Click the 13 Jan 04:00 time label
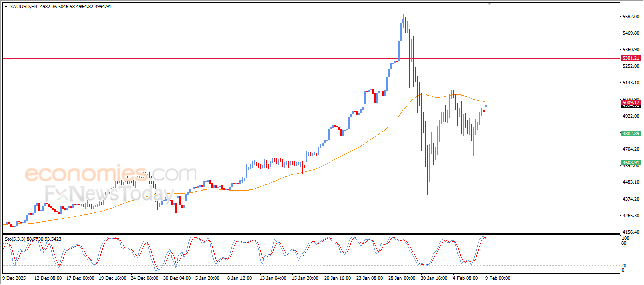644x285 pixels. (273, 278)
